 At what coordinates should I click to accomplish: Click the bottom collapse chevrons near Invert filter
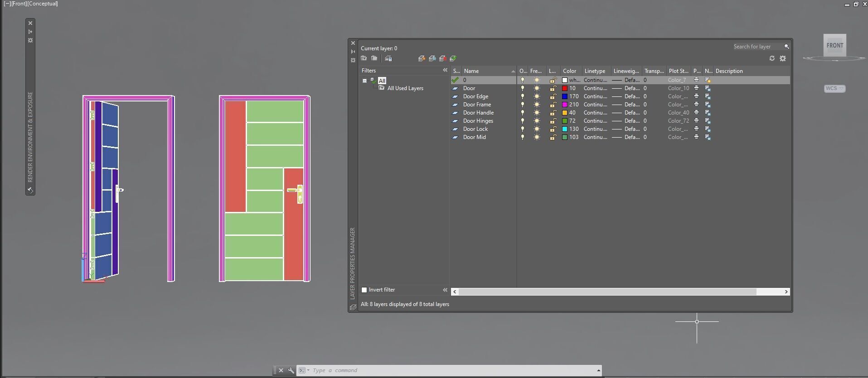(x=445, y=290)
